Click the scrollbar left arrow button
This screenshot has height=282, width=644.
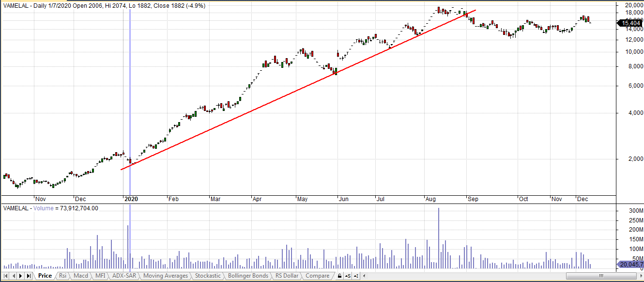pyautogui.click(x=363, y=276)
